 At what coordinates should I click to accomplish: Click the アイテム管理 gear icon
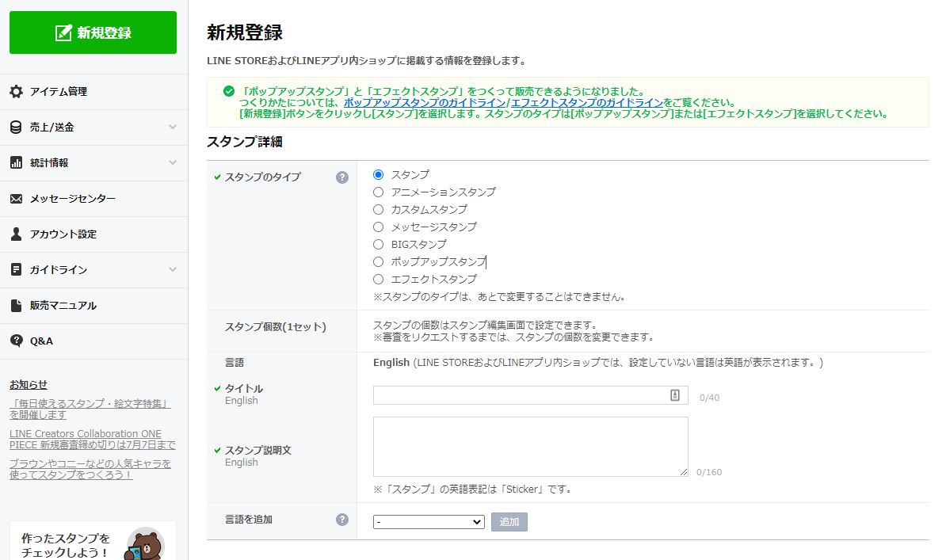coord(17,92)
